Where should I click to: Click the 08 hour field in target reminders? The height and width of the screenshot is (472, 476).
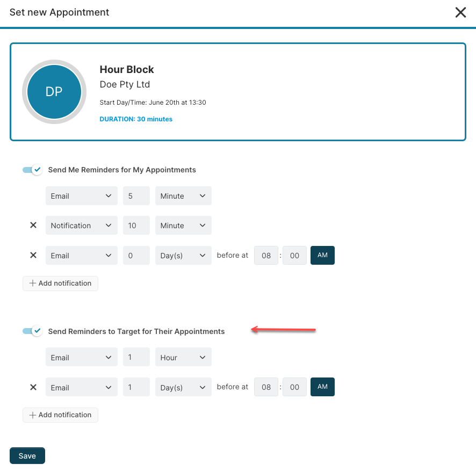(266, 387)
